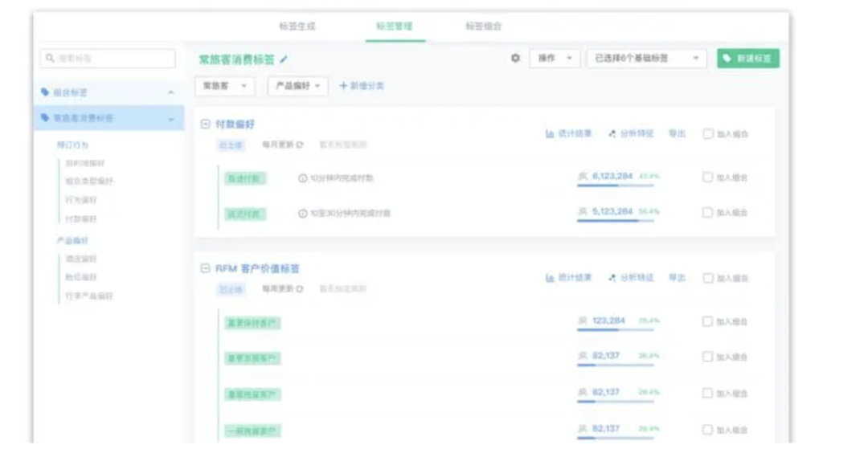Tick 加入组合 for the 10至30分钟内完成付款 tag
This screenshot has height=449, width=868.
coord(707,212)
